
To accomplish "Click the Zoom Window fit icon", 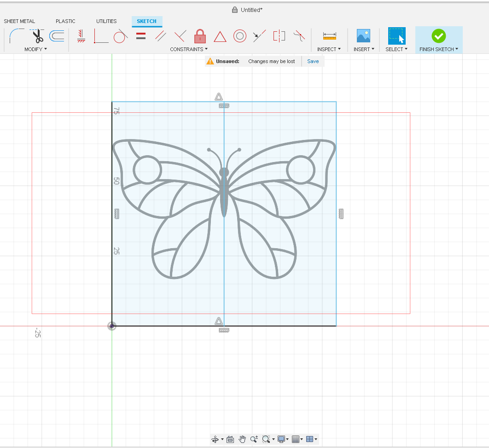I will coord(266,439).
